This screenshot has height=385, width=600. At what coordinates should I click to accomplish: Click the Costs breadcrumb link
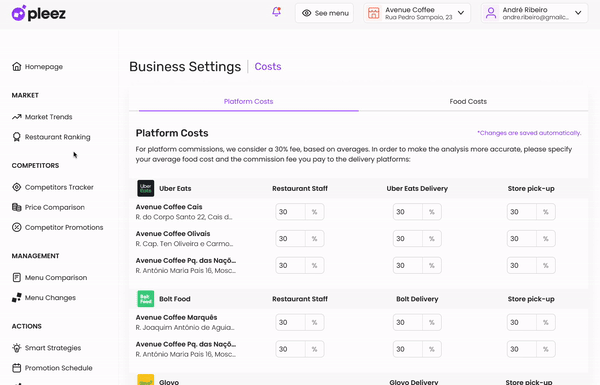[268, 67]
